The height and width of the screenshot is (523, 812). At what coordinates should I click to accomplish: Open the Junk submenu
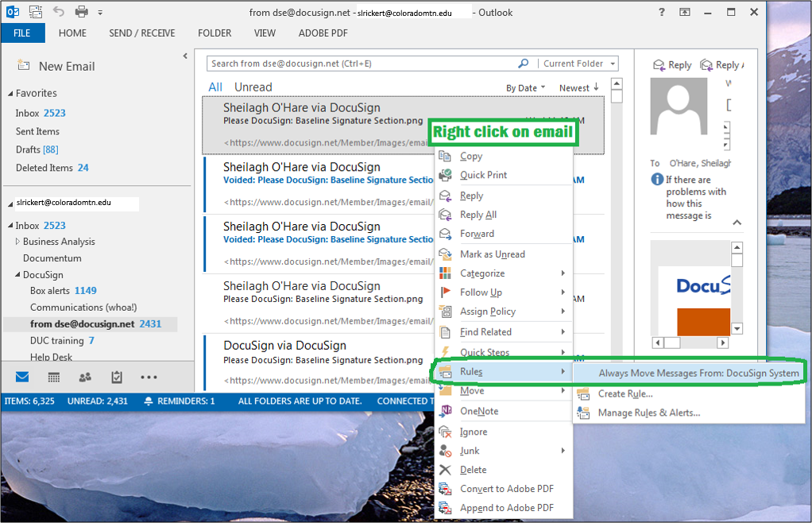click(x=504, y=451)
